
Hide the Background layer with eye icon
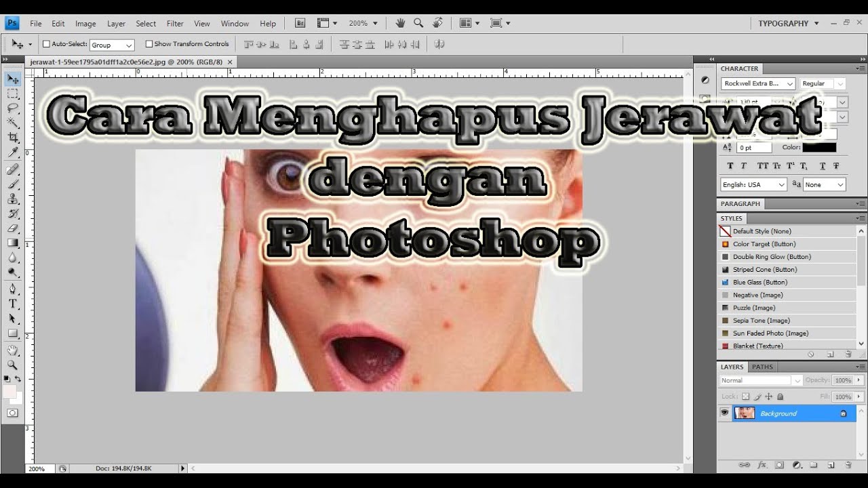pyautogui.click(x=724, y=413)
